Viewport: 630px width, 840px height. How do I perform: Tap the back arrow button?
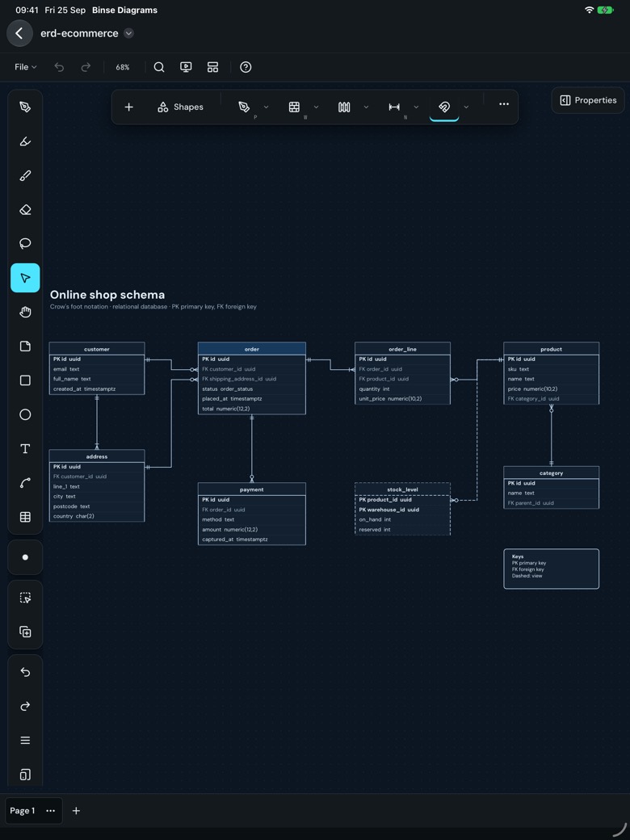(x=19, y=33)
